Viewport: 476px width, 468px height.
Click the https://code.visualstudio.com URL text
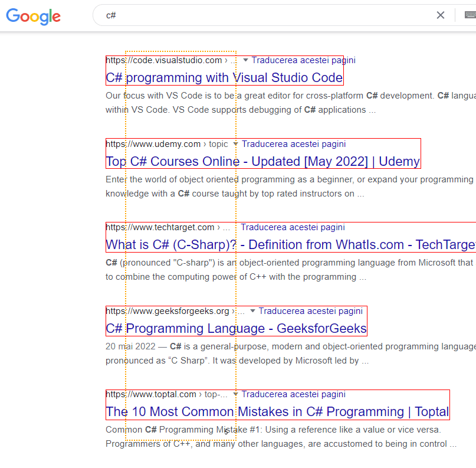pyautogui.click(x=164, y=60)
